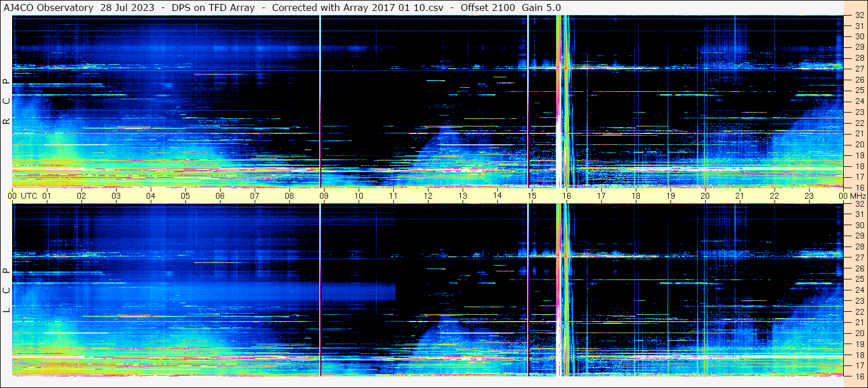Click the 20 MHz label in LCP panel
868x388 pixels.
click(x=859, y=333)
